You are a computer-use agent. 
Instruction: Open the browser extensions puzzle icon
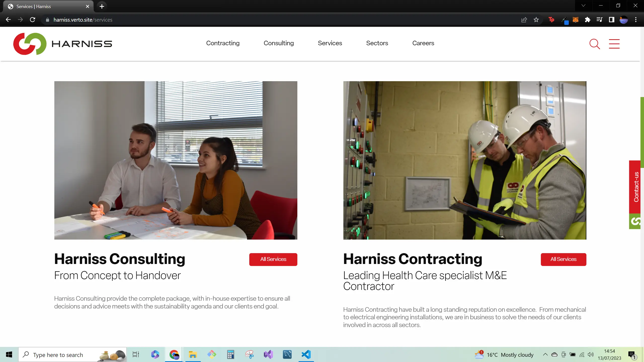click(588, 20)
